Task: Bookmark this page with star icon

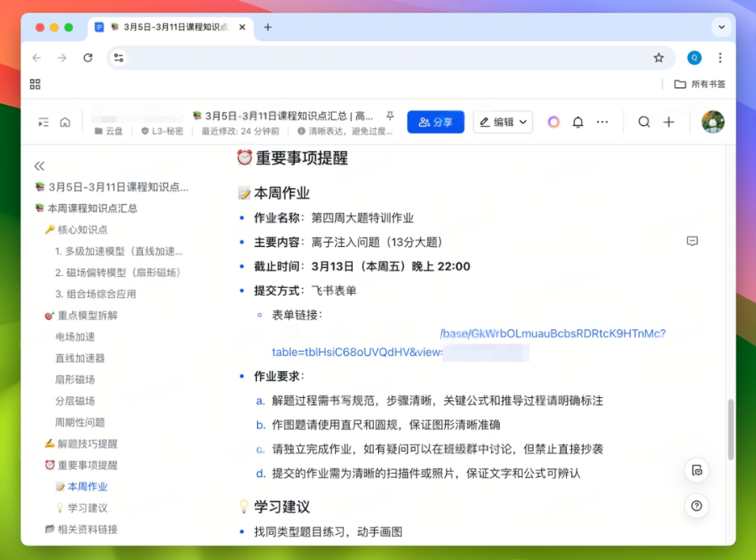Action: click(x=659, y=58)
